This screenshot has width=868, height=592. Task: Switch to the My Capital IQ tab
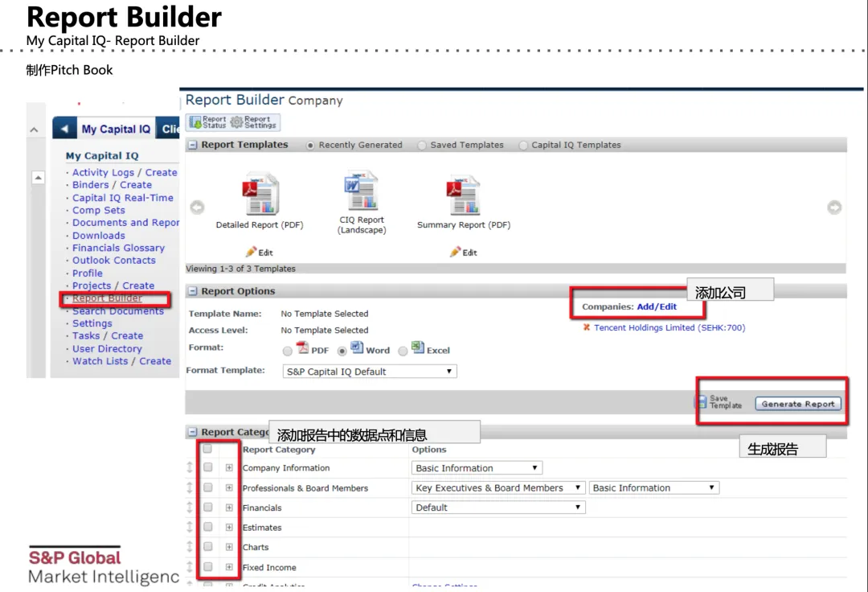coord(116,129)
